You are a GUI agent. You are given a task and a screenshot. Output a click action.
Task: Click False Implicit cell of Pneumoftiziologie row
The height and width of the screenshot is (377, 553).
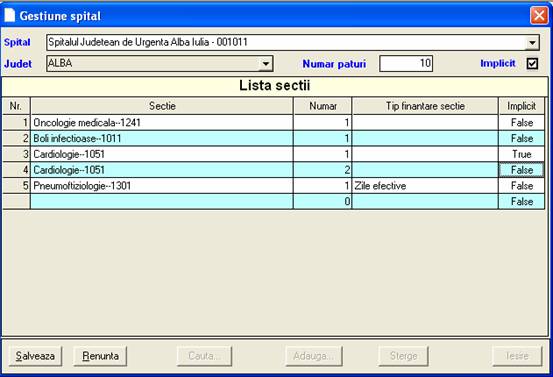[522, 186]
